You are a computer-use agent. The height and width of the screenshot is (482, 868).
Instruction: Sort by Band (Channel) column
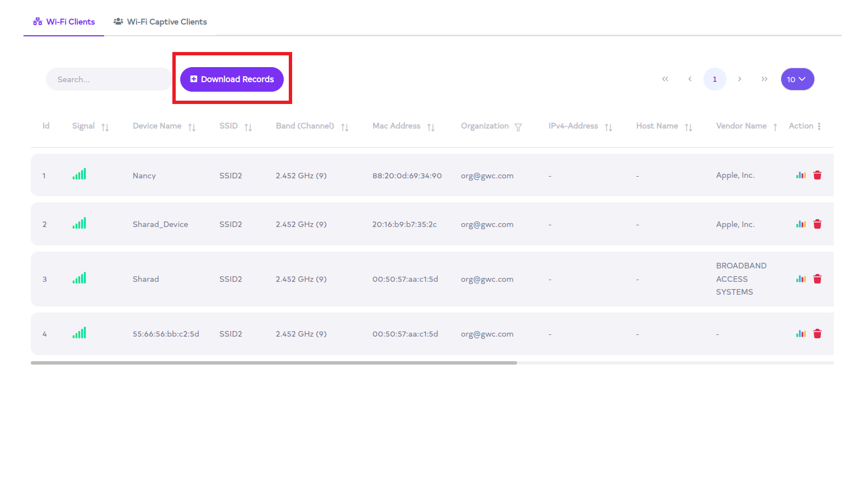pyautogui.click(x=345, y=127)
